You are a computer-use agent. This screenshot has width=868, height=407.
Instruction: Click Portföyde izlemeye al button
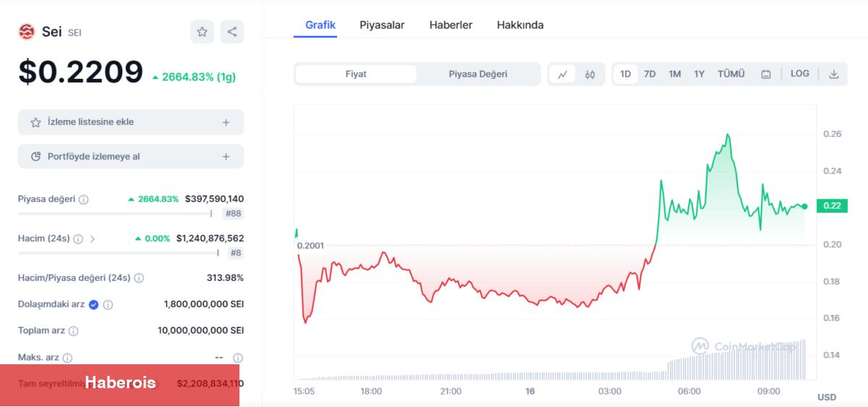[131, 156]
